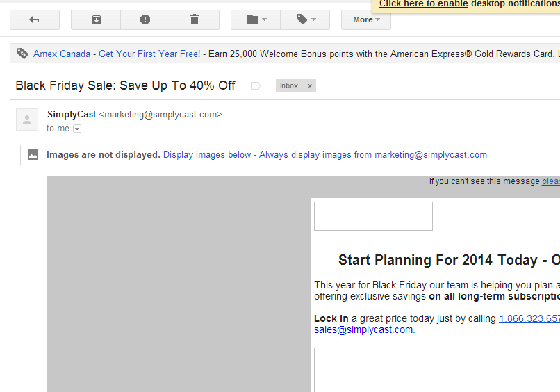Report spam using the exclamation icon
The image size is (560, 392).
(x=145, y=19)
